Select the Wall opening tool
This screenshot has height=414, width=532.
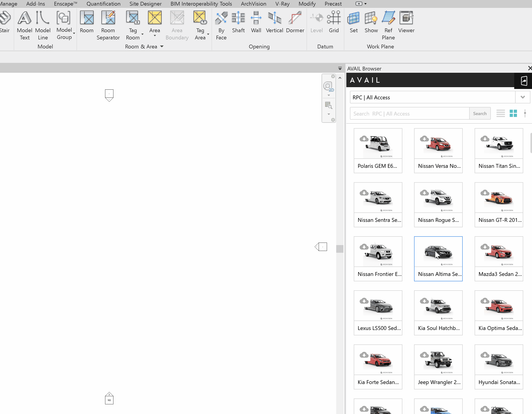(256, 22)
